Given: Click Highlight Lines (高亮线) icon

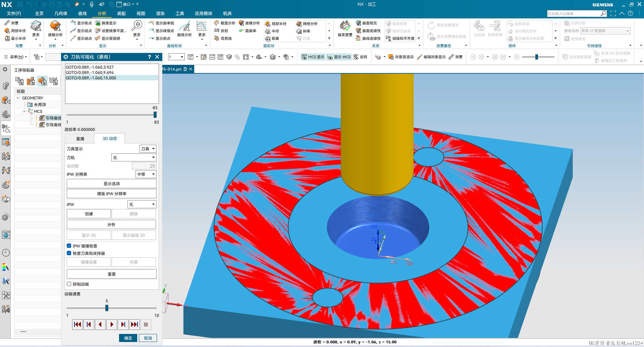Looking at the screenshot, I should (223, 39).
